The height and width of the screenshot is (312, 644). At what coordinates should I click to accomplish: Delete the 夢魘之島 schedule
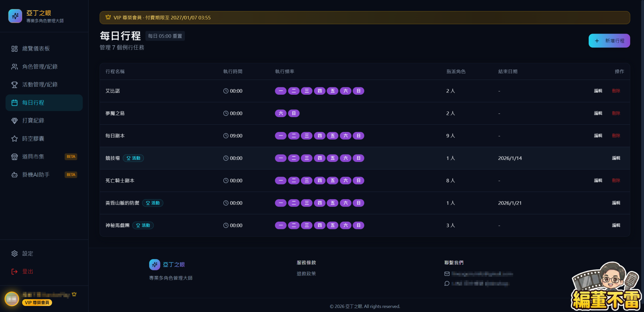[616, 113]
